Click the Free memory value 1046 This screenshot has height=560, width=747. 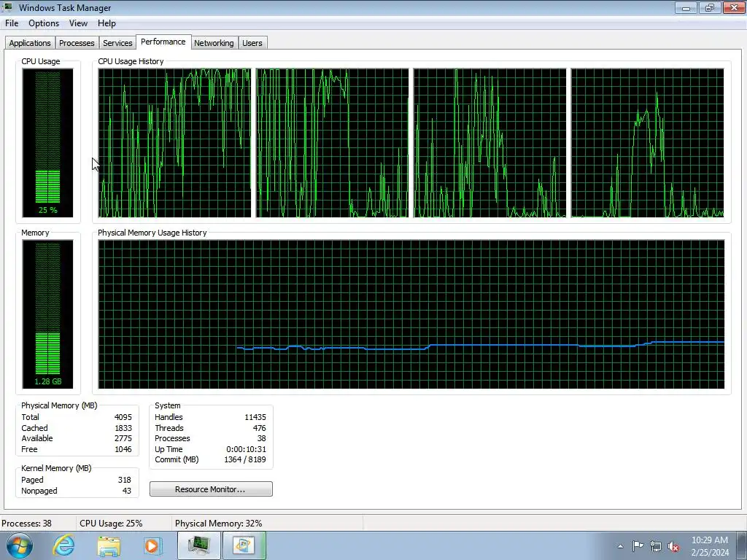[x=123, y=449]
